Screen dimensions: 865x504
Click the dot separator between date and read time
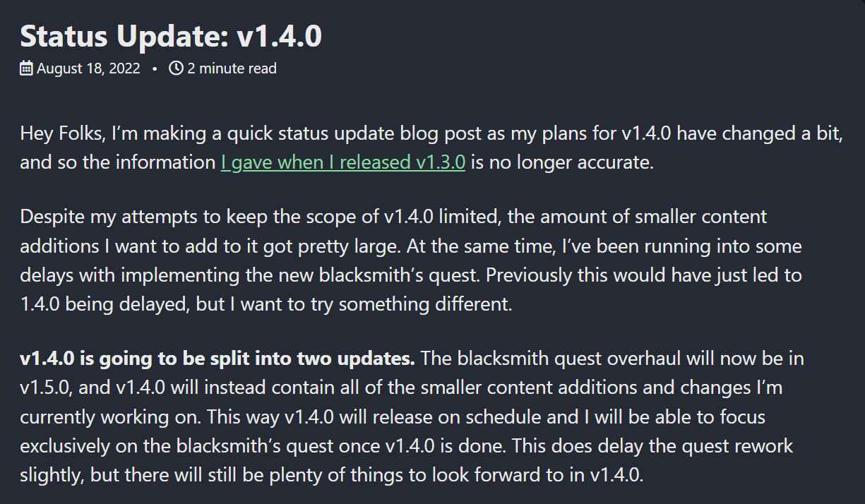click(155, 68)
